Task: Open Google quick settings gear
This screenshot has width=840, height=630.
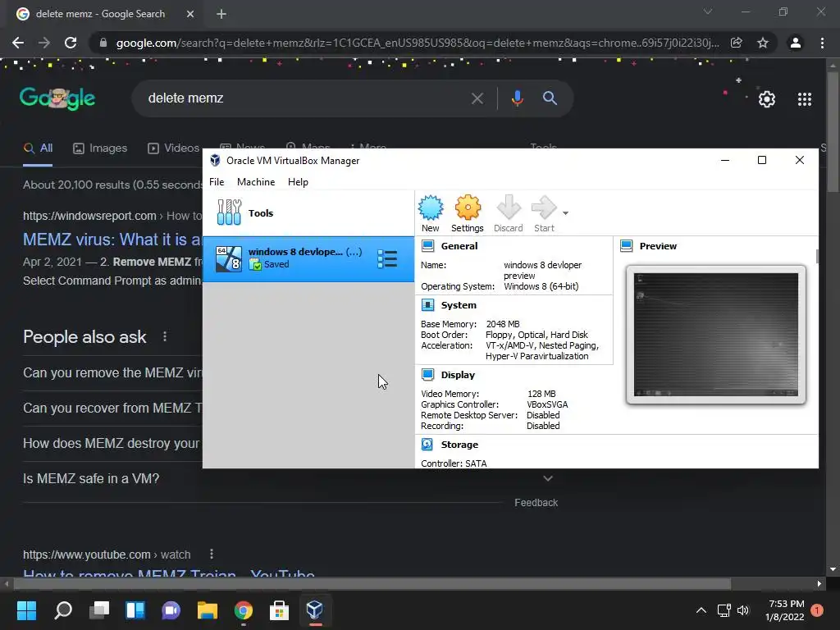Action: coord(767,99)
